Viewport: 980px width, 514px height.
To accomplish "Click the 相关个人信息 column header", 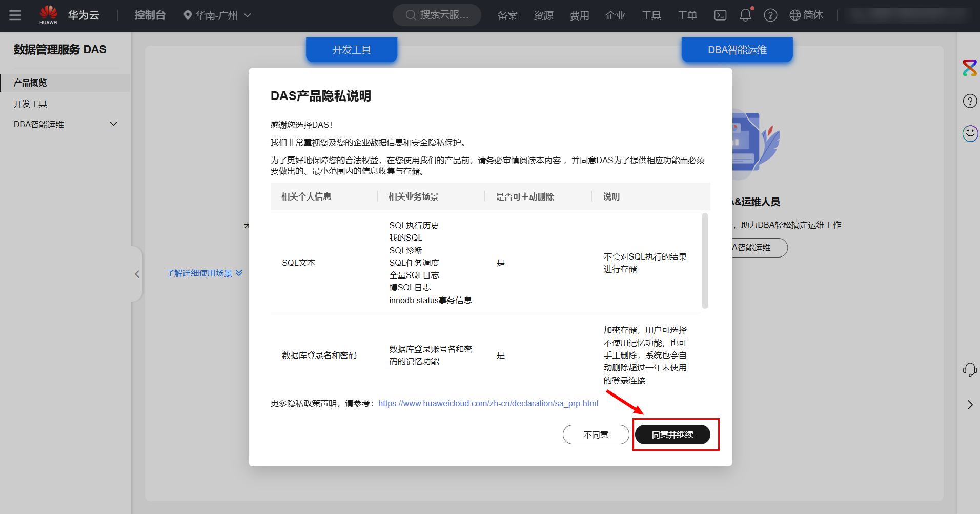I will tap(307, 196).
